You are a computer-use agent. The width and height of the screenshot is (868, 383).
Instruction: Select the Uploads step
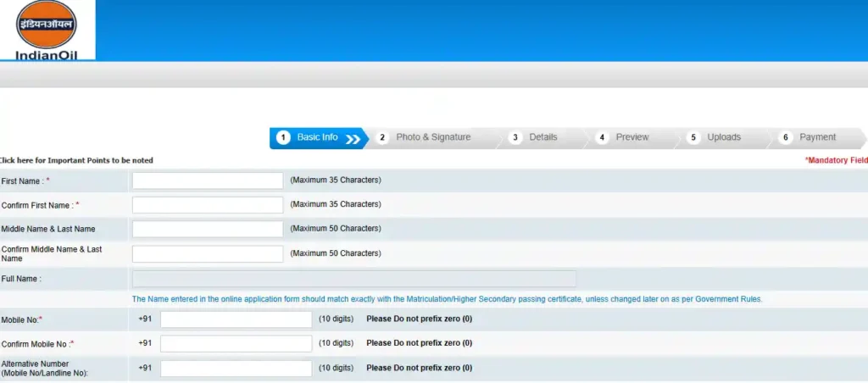[724, 137]
